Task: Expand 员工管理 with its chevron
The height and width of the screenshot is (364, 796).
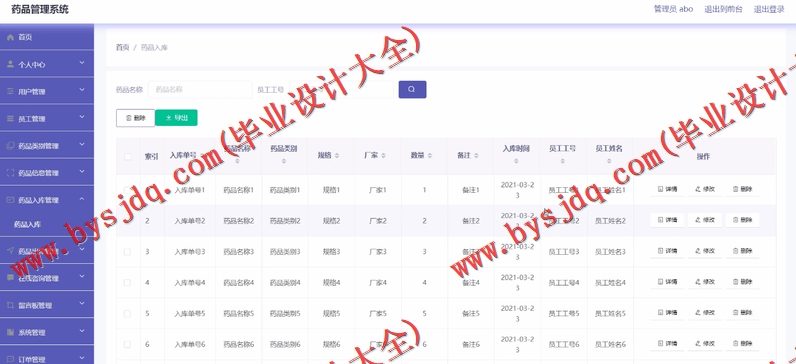Action: click(x=82, y=117)
